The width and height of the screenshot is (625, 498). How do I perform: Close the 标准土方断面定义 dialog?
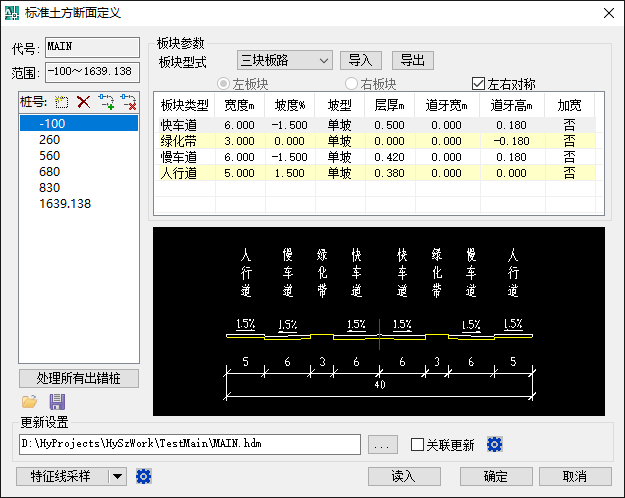click(609, 13)
